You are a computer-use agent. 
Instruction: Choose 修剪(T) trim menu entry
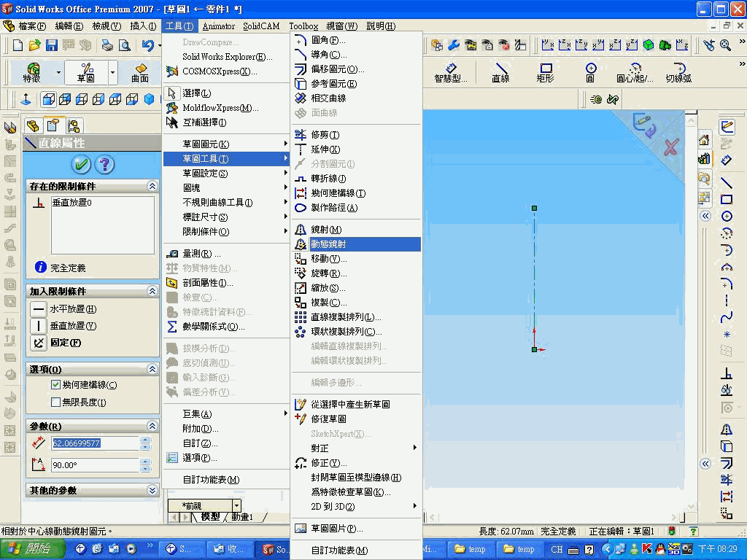(x=356, y=135)
